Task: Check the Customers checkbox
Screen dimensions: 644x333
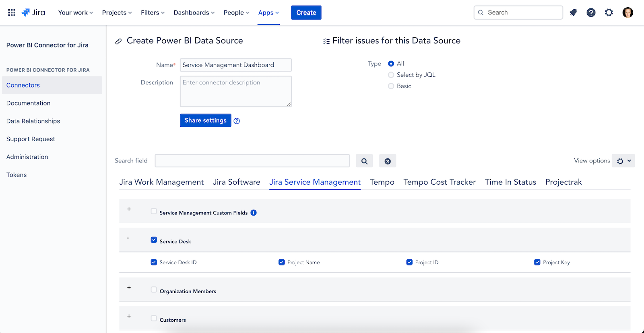Action: [154, 318]
